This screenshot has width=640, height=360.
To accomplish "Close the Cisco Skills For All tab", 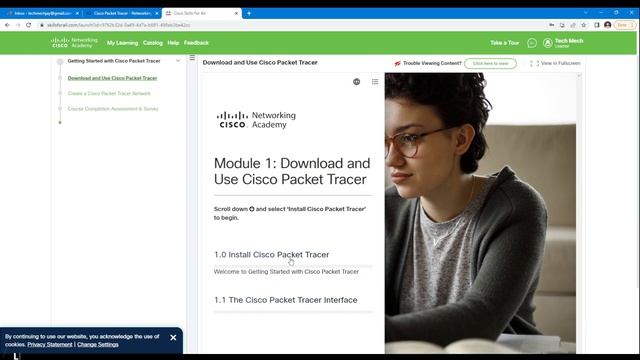I will coord(236,13).
